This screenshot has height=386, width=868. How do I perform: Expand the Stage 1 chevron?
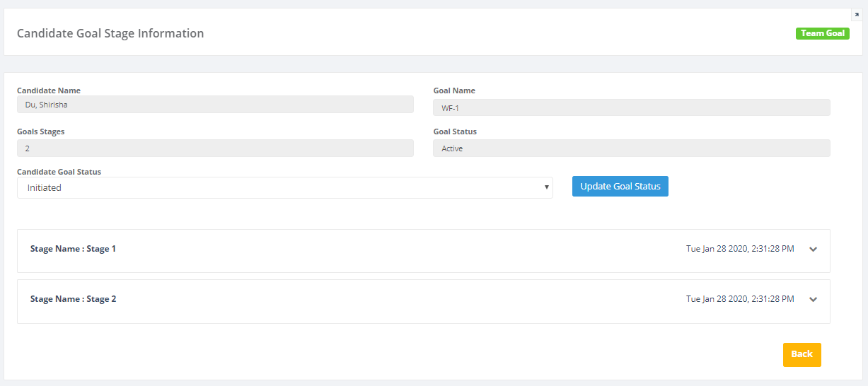pyautogui.click(x=813, y=250)
